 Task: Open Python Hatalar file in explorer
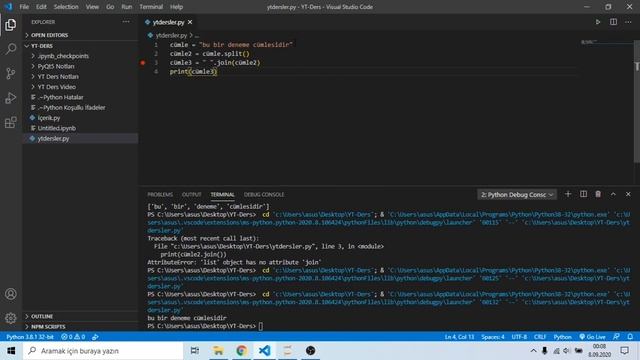80,97
